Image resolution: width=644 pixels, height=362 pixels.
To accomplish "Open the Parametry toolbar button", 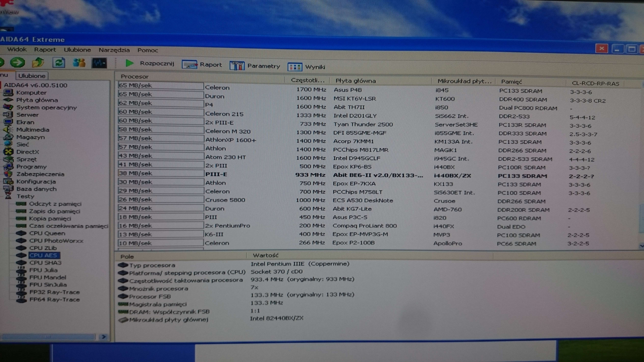I will click(255, 66).
